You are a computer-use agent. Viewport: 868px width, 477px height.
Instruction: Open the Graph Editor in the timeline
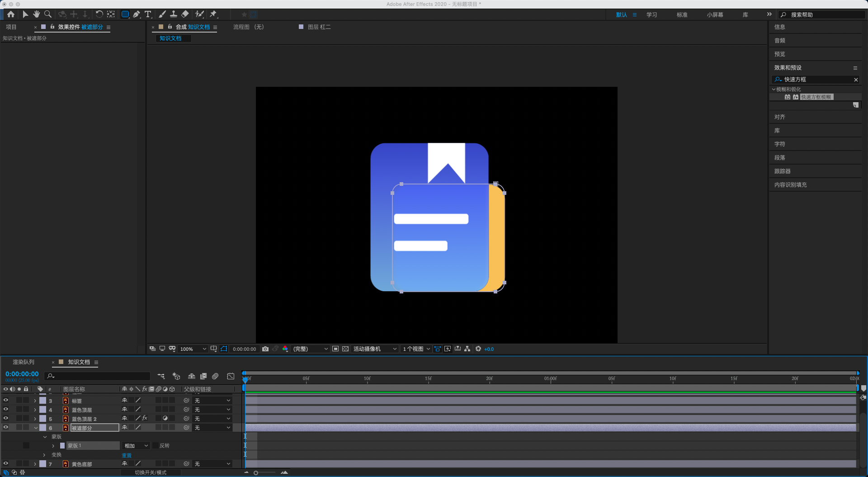pos(231,376)
